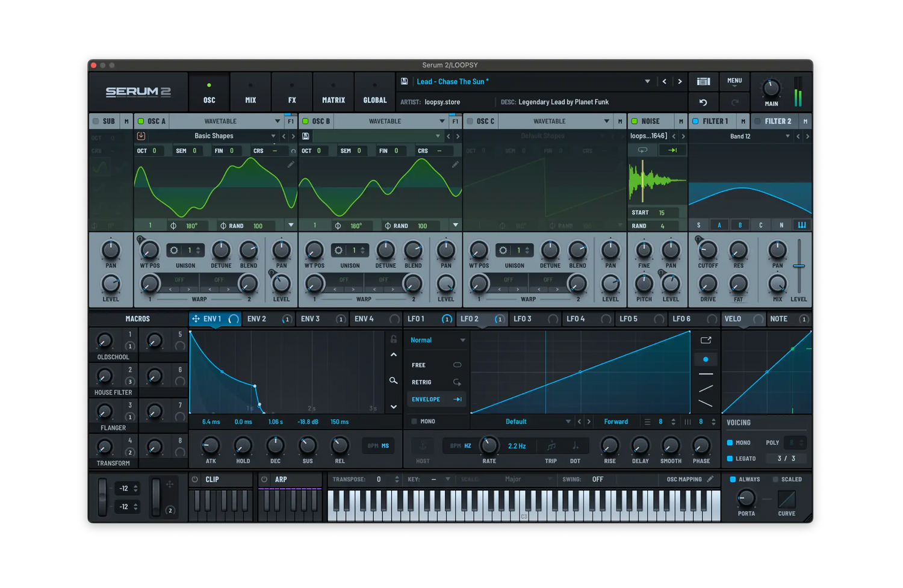Select the LFO point draw tool
Image resolution: width=903 pixels, height=588 pixels.
click(706, 359)
